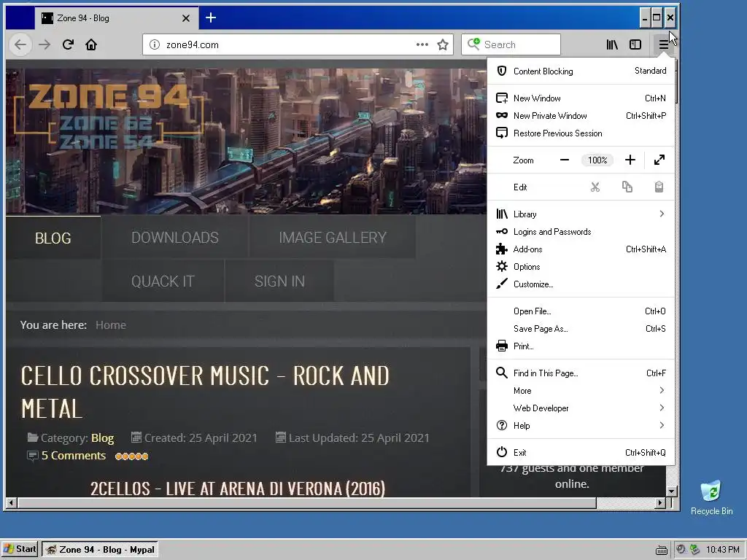Open Find in This Page...

click(x=581, y=373)
